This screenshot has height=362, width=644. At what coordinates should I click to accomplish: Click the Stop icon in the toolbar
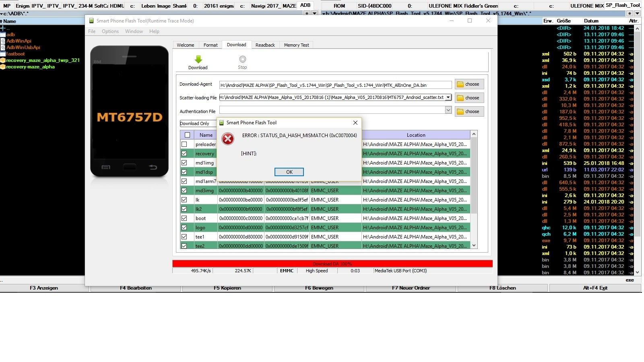point(242,59)
